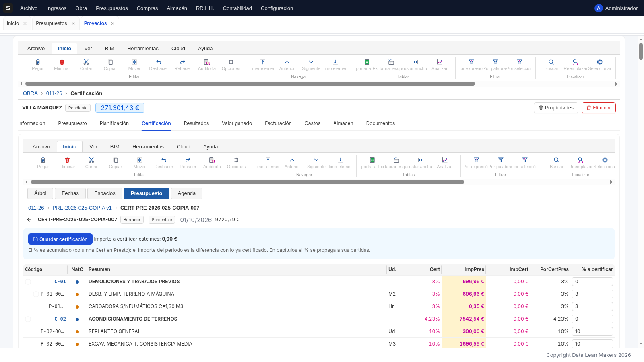
Task: Click the Pegar icon in upper ribbon
Action: (38, 62)
